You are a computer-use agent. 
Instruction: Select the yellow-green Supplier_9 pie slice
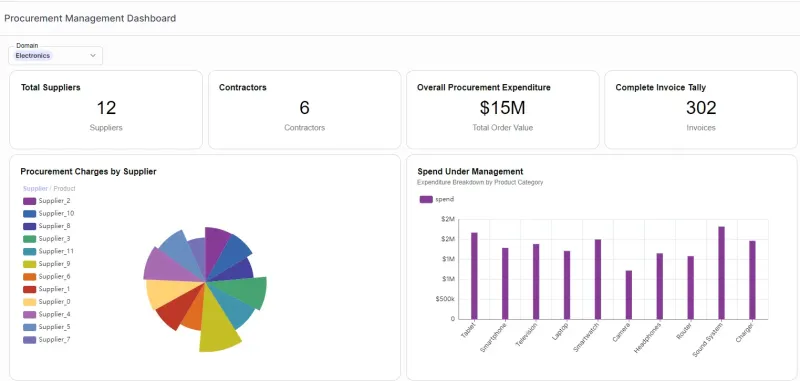tap(218, 326)
